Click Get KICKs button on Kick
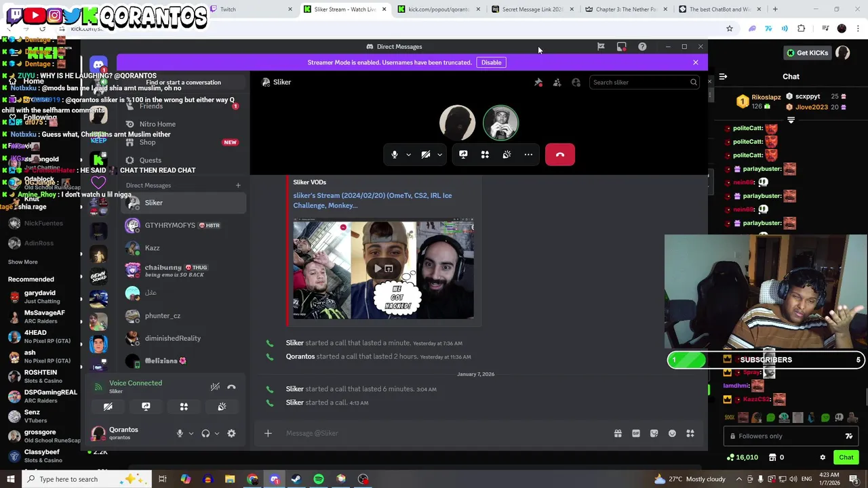This screenshot has width=868, height=488. pos(807,53)
